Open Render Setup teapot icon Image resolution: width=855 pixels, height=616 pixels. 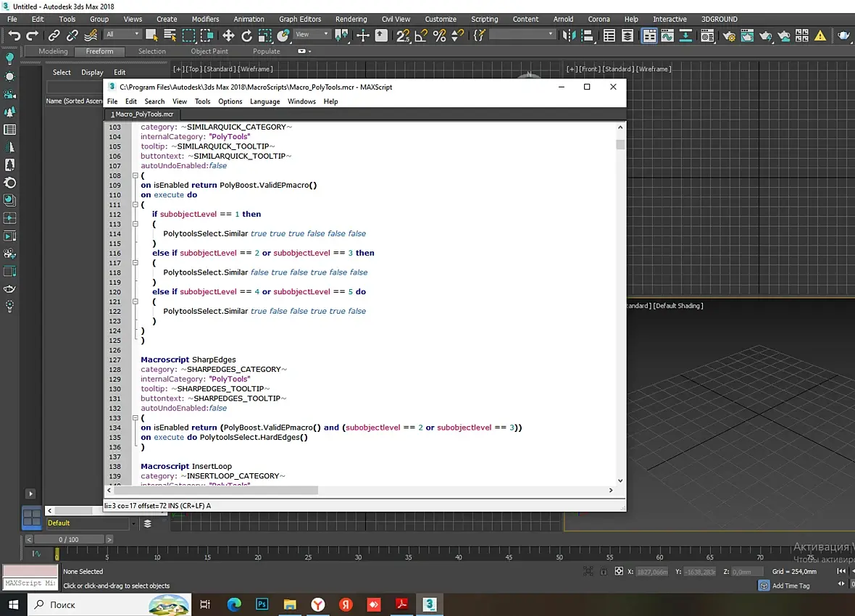pos(727,35)
